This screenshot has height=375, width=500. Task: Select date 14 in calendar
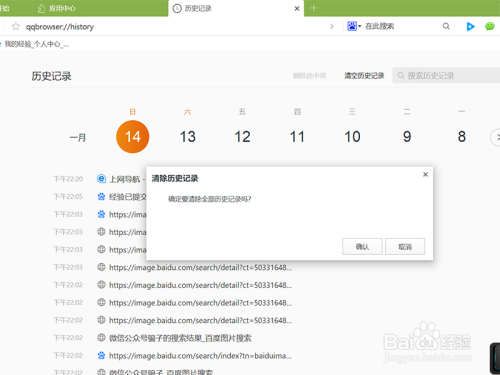click(133, 137)
